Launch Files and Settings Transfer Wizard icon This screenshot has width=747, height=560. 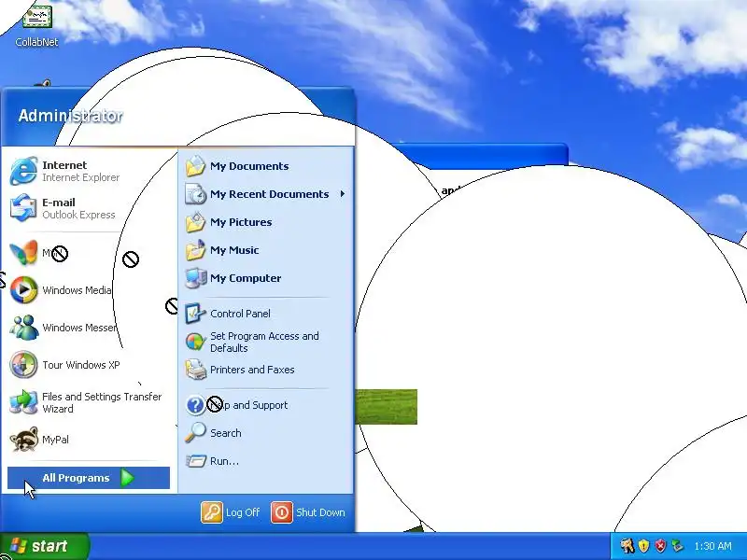(x=23, y=402)
